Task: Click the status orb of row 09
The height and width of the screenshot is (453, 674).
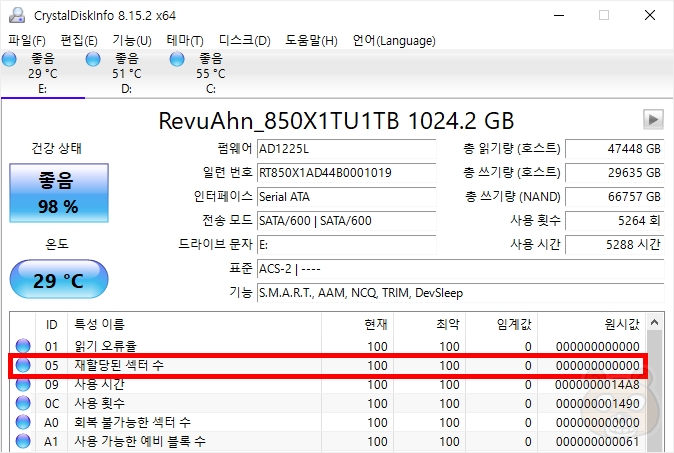Action: coord(23,384)
